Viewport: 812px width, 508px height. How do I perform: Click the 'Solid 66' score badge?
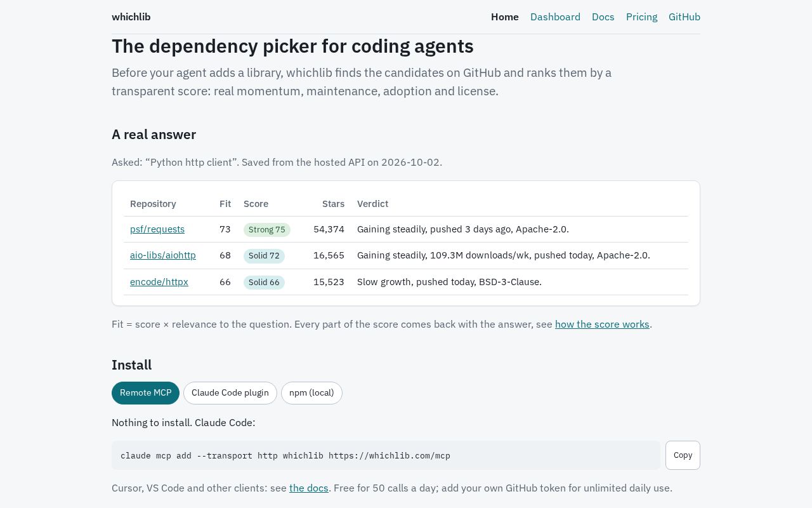tap(264, 283)
